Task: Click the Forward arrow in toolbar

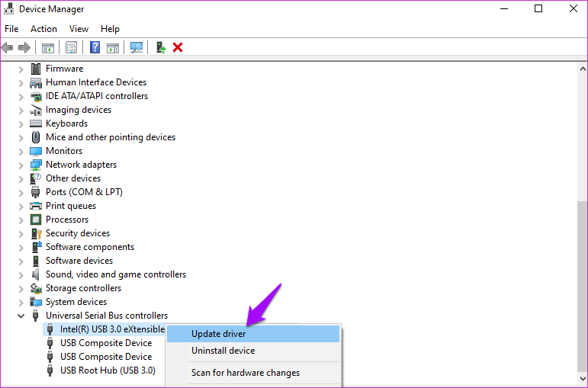Action: click(x=24, y=47)
